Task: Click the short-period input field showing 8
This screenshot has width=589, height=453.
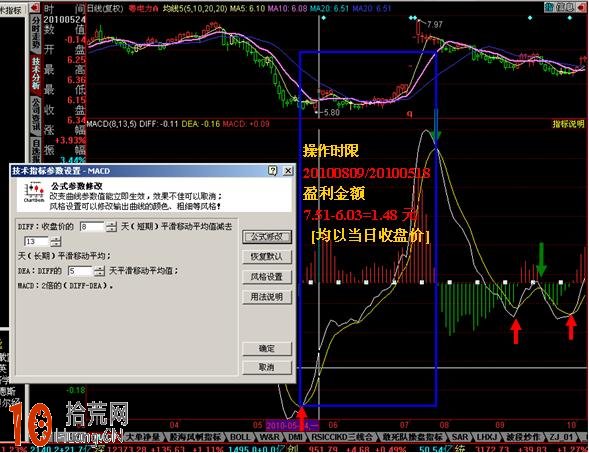Action: pyautogui.click(x=92, y=226)
